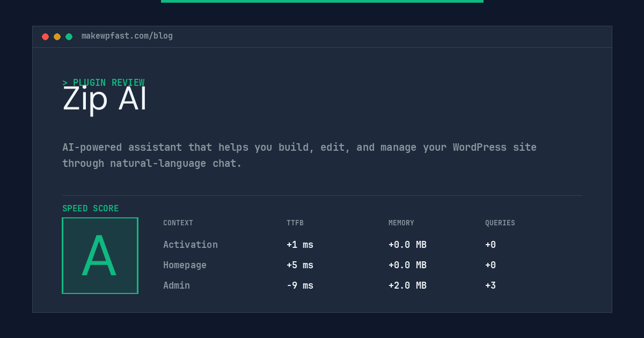Click the QUERIES column header
Image resolution: width=644 pixels, height=338 pixels.
click(500, 223)
